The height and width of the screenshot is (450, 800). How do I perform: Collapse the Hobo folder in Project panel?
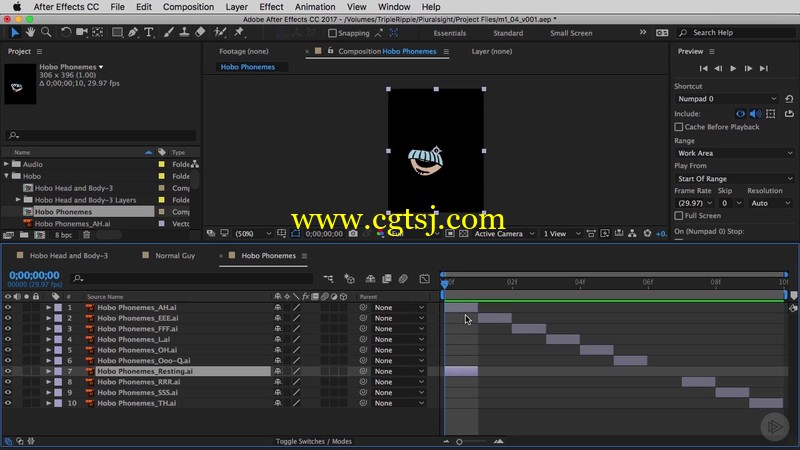click(x=7, y=176)
